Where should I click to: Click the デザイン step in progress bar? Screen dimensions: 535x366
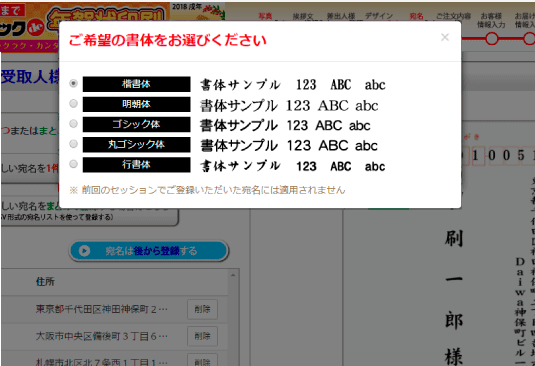[379, 16]
